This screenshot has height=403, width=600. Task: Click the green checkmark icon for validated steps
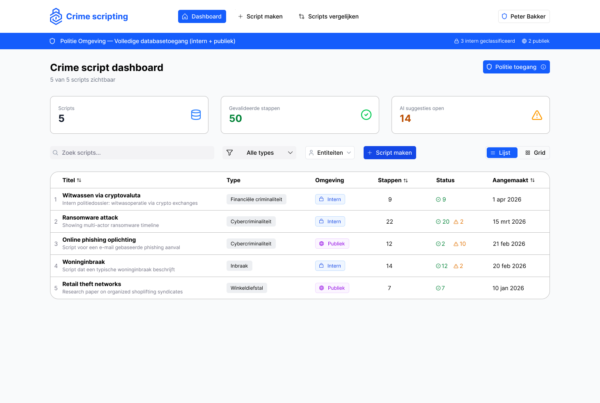[x=366, y=115]
